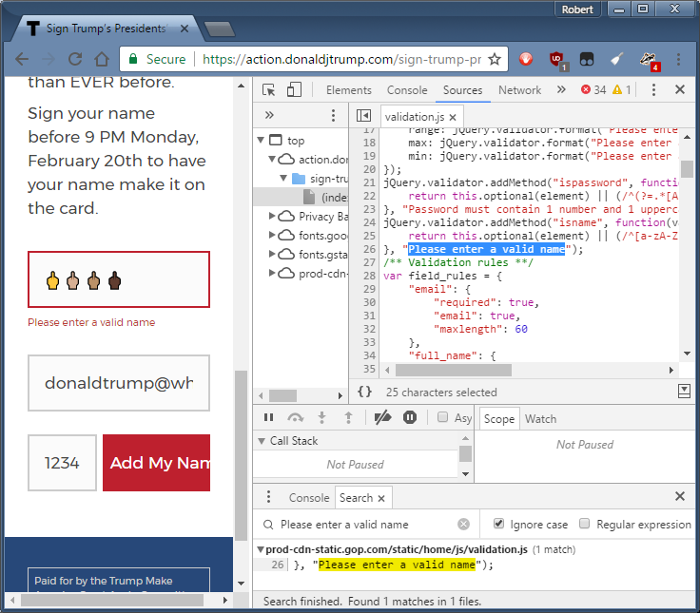Expand the fonts.googleapis node
The width and height of the screenshot is (700, 613).
[x=272, y=235]
